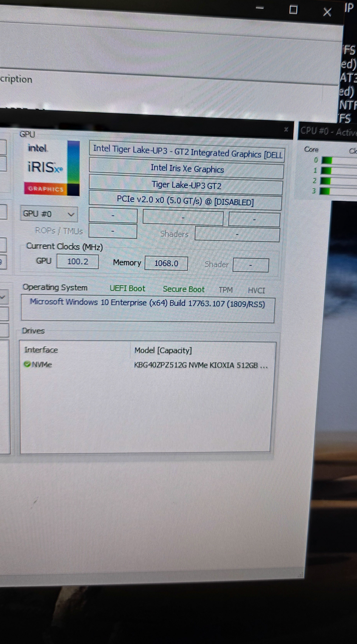Click the Tiger Lake-UP3 GT2 Integrated Graphics name field

click(x=187, y=151)
